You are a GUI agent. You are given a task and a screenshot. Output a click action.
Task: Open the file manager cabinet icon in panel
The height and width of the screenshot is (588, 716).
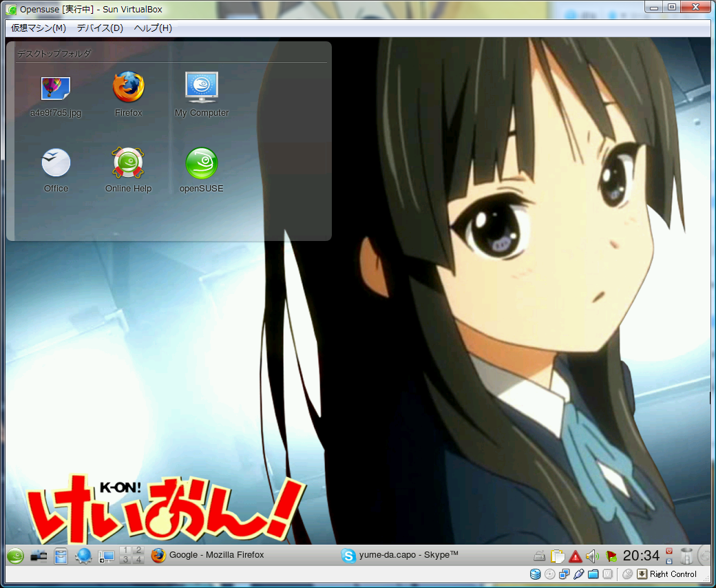click(x=61, y=556)
